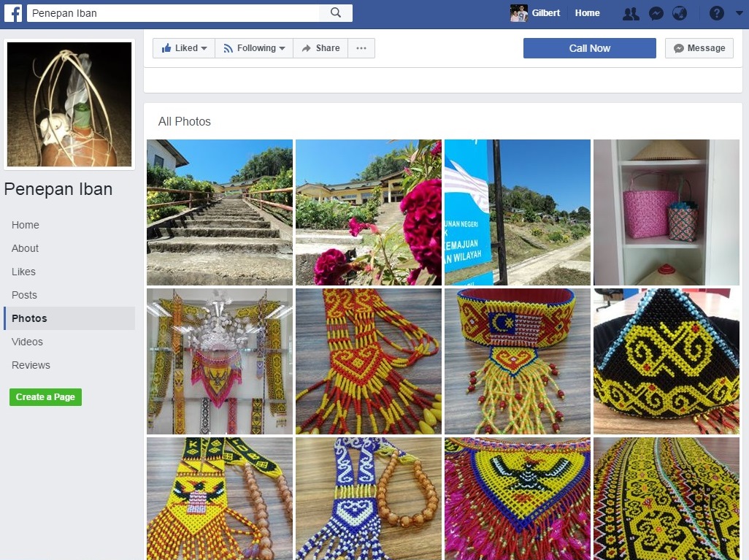Open the page profile picture

69,104
